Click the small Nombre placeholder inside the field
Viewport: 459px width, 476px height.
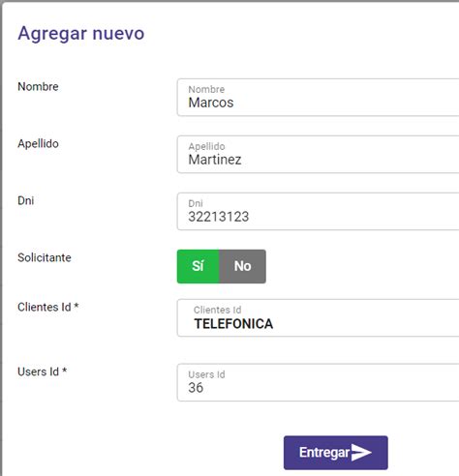tap(206, 89)
